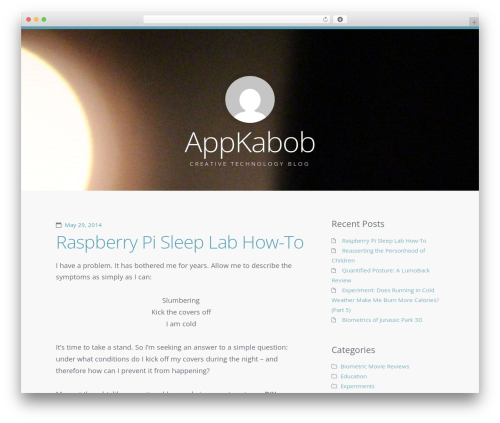Open Experiment: Does Running in Cold Weather post
The image size is (500, 423).
click(385, 300)
